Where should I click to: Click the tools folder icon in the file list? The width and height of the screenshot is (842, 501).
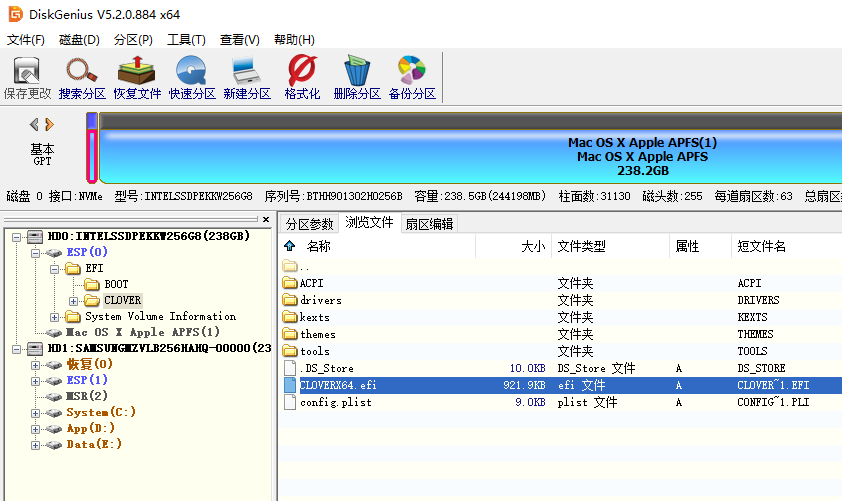[x=289, y=351]
